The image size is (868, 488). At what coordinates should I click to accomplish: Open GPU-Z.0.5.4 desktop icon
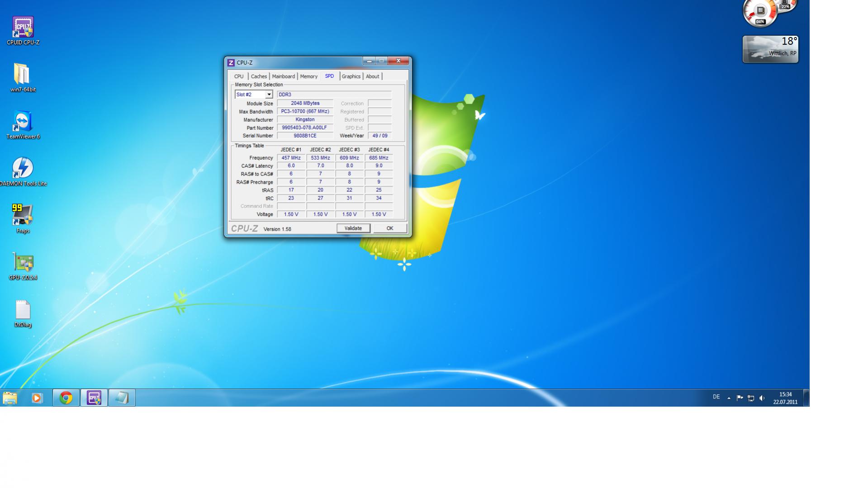point(23,265)
